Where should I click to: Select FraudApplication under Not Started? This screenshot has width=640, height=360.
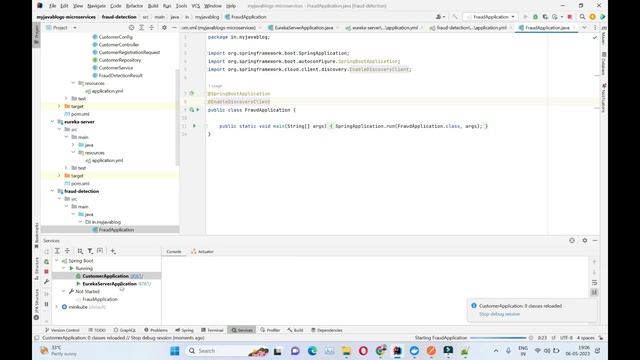(x=100, y=299)
